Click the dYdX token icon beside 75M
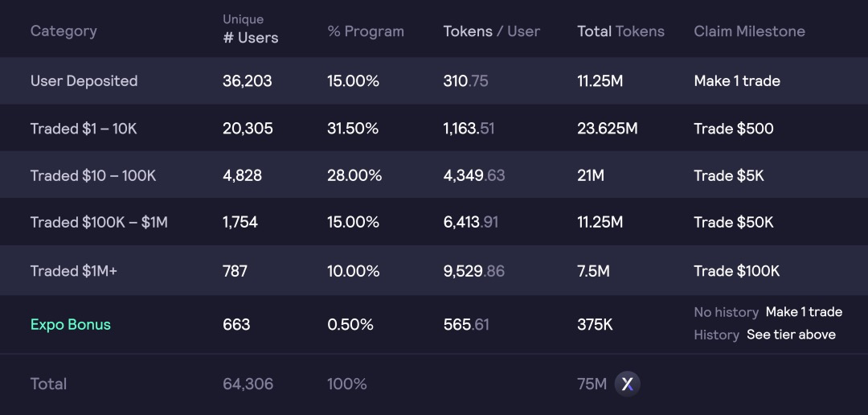Viewport: 868px width, 415px height. (627, 384)
